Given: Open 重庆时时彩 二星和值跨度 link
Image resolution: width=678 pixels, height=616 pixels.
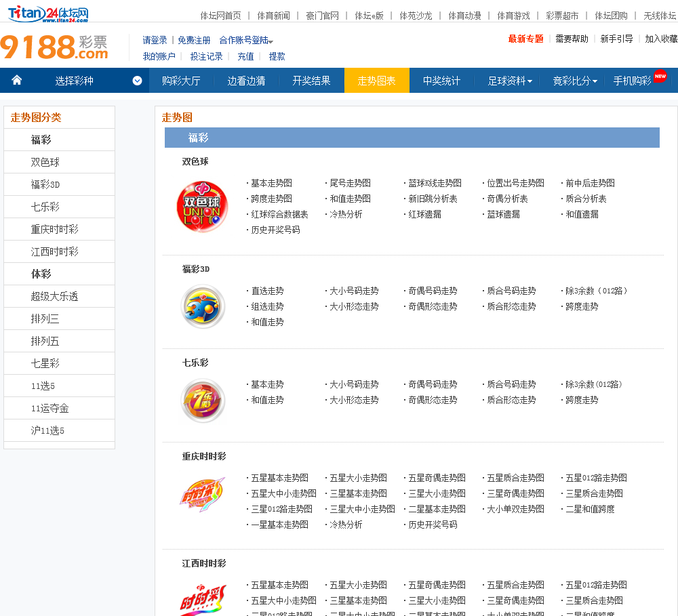Looking at the screenshot, I should (590, 509).
